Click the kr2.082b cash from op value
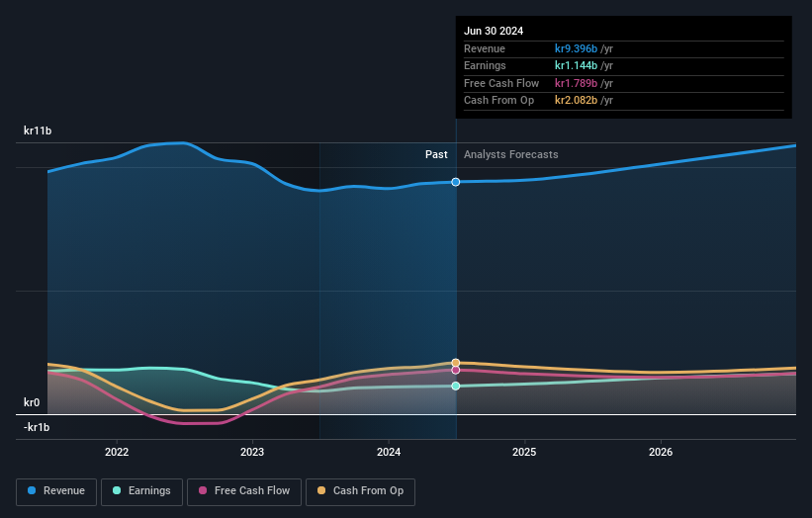This screenshot has height=518, width=812. (576, 101)
